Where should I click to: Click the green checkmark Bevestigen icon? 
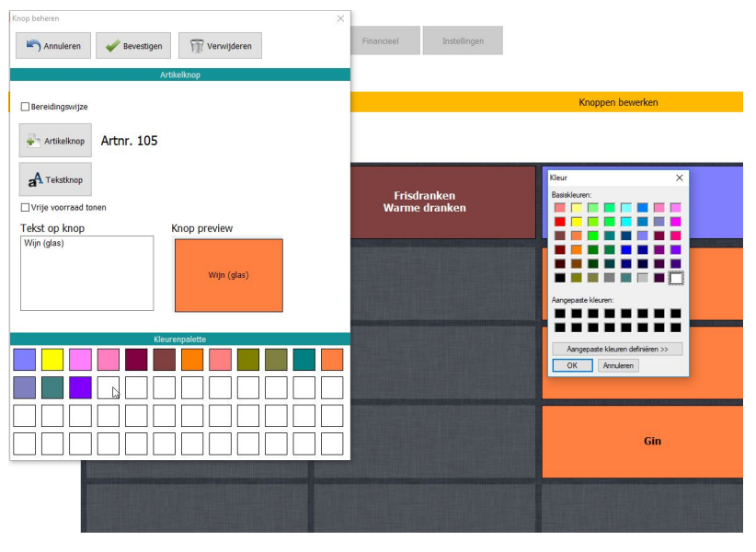(x=113, y=46)
